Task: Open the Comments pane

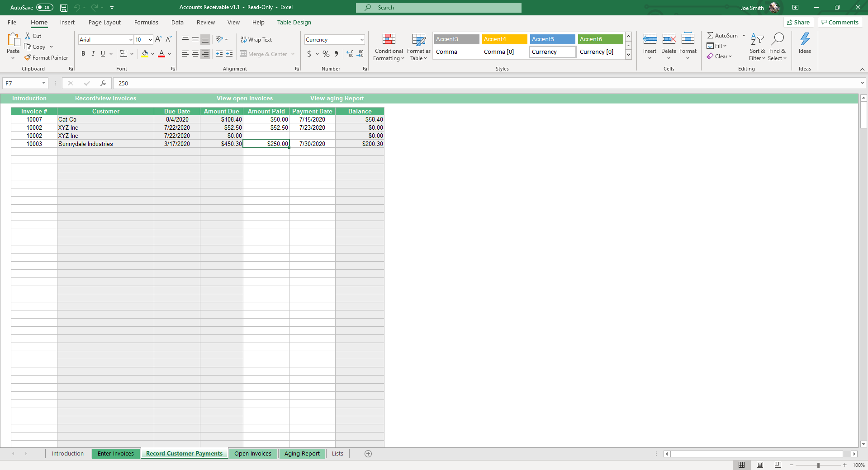Action: 840,23
